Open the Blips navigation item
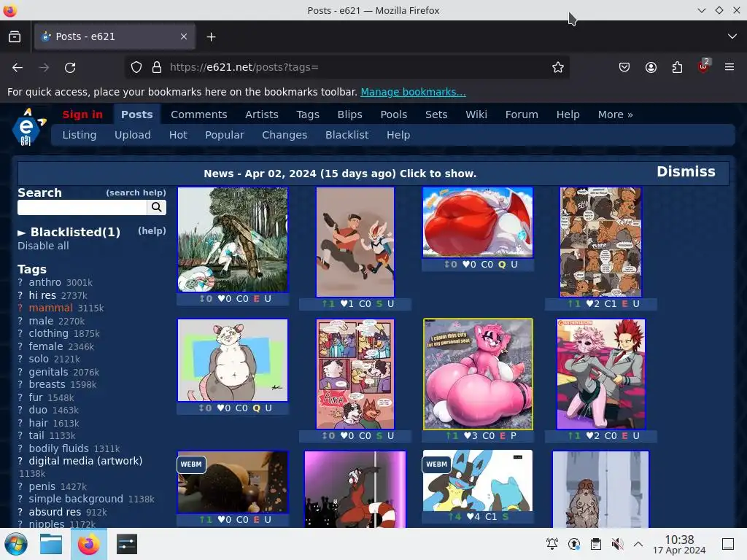This screenshot has width=747, height=560. tap(349, 114)
